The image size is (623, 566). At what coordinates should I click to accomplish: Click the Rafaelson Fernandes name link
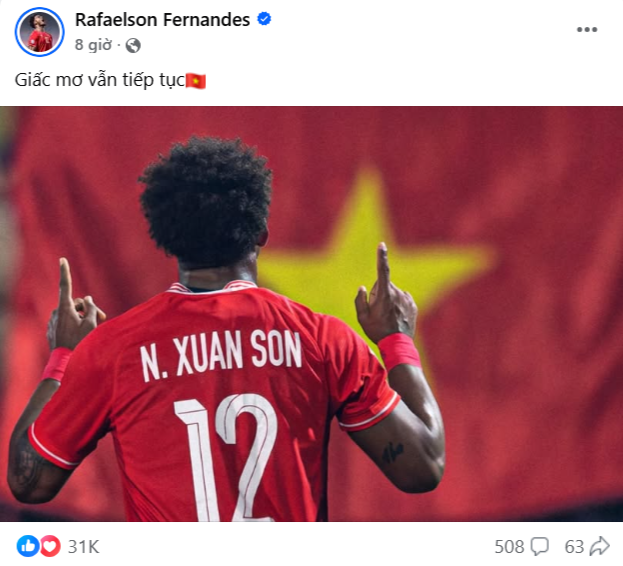[163, 19]
